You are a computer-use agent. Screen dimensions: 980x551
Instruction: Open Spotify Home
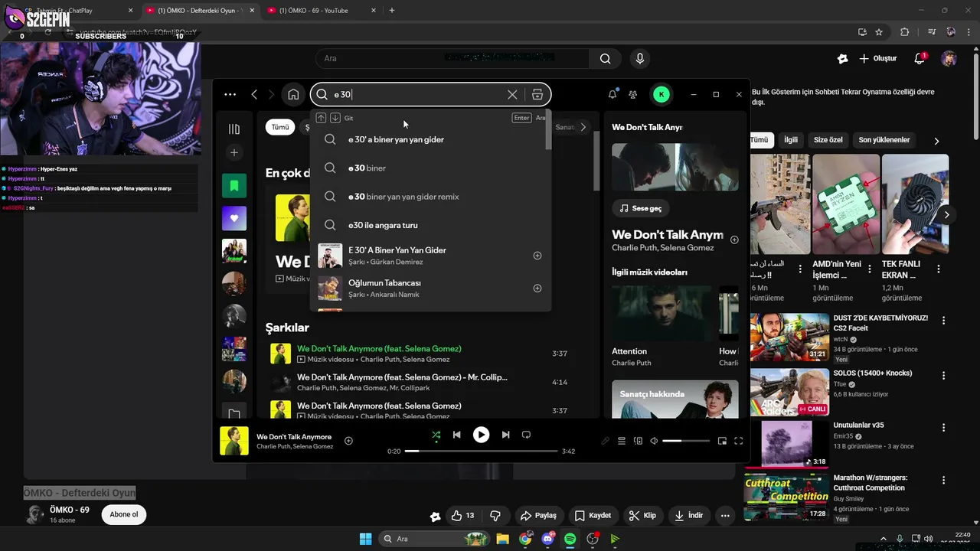coord(293,95)
